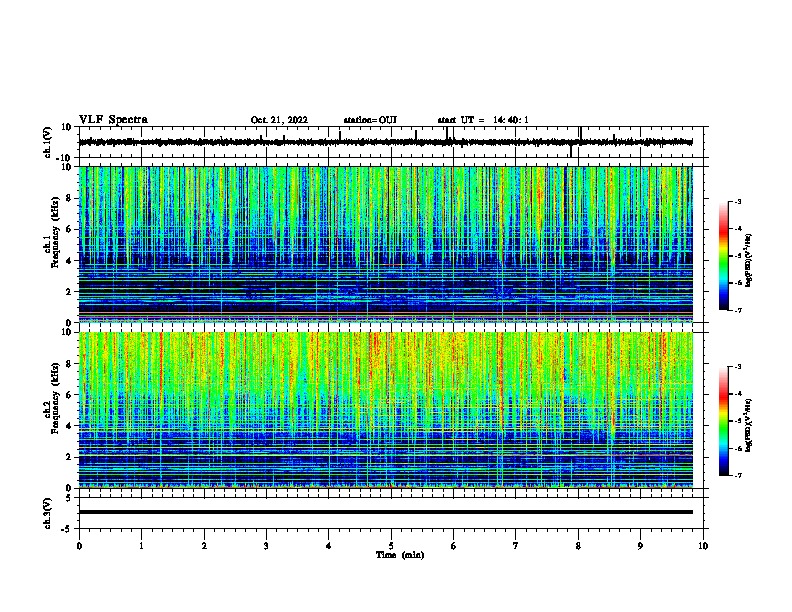Viewport: 792px width, 612px height.
Task: Click time axis tick label "0"
Action: click(x=79, y=546)
